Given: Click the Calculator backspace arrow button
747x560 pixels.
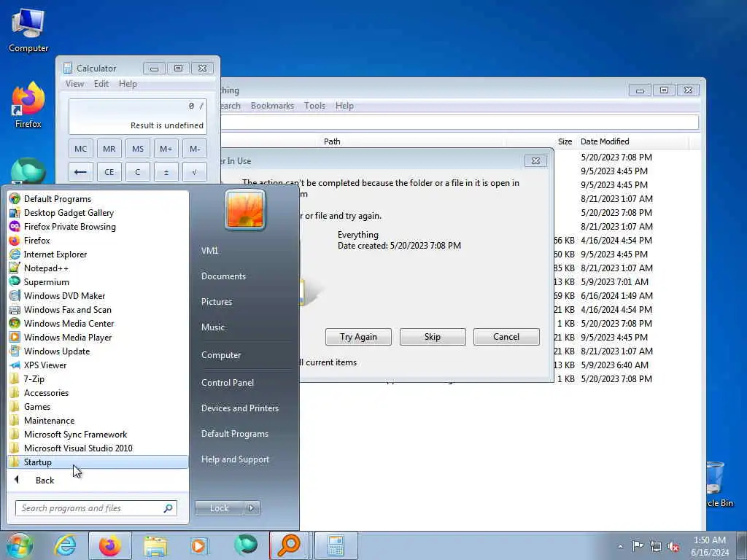Looking at the screenshot, I should click(x=80, y=172).
